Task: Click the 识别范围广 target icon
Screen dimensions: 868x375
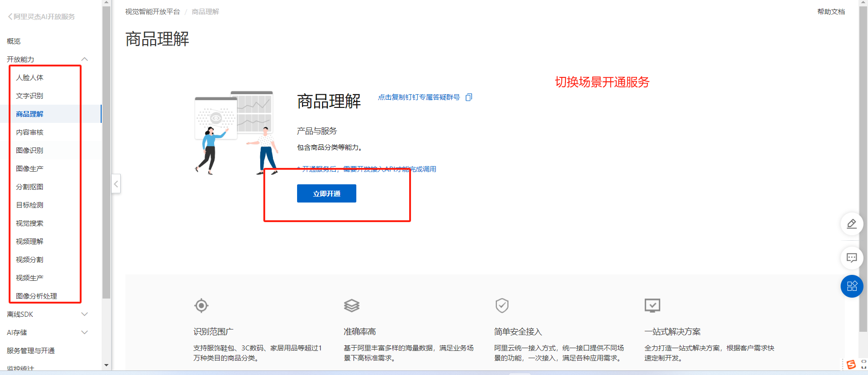Action: [x=201, y=305]
